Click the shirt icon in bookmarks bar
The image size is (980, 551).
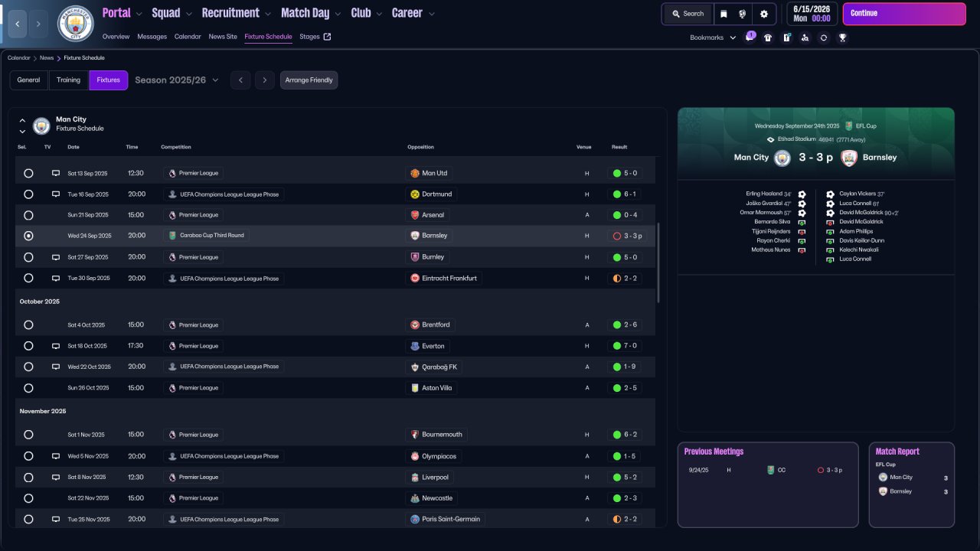click(768, 37)
